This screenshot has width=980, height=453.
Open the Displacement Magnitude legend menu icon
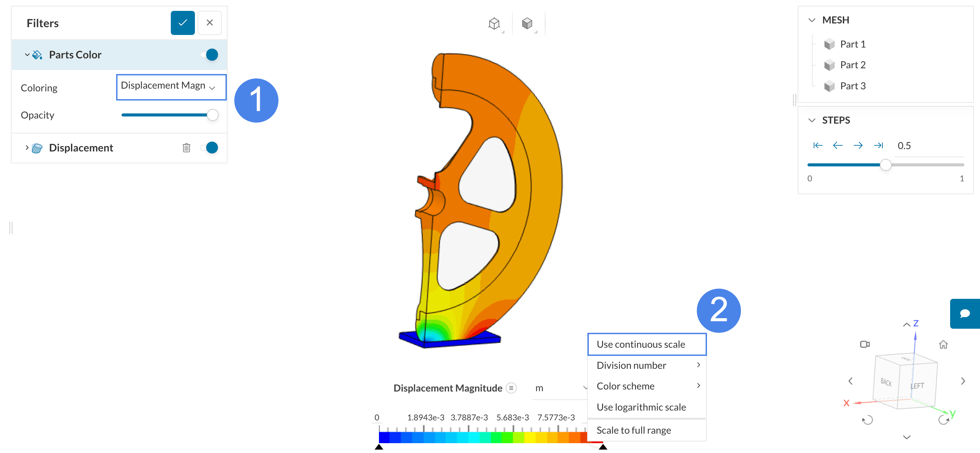[x=511, y=388]
